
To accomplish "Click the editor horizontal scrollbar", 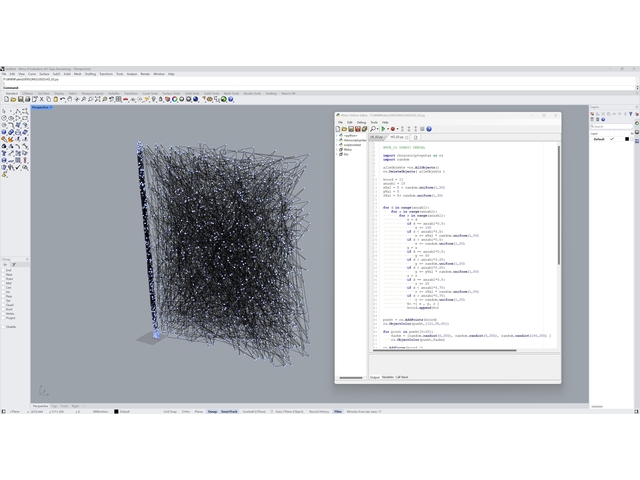I will (444, 350).
